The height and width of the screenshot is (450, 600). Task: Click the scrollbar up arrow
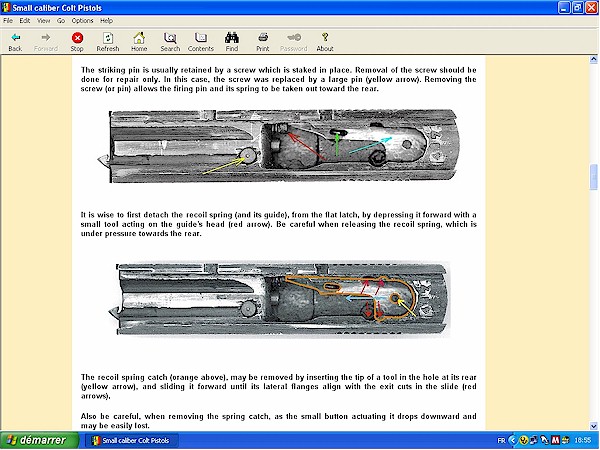pos(593,59)
